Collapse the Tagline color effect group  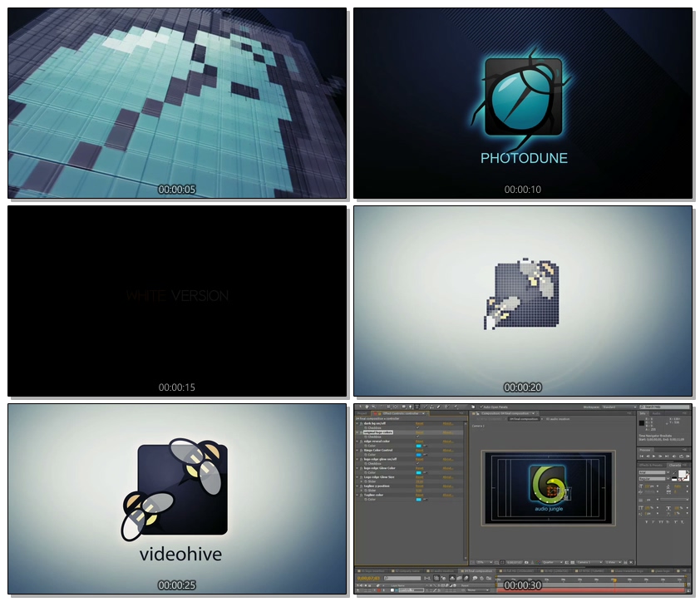[x=357, y=494]
